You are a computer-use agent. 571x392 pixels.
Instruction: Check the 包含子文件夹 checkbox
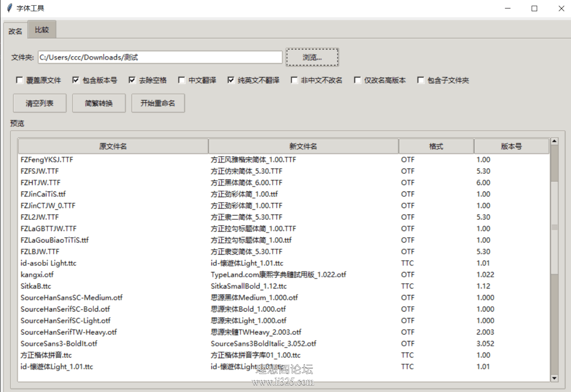click(421, 80)
